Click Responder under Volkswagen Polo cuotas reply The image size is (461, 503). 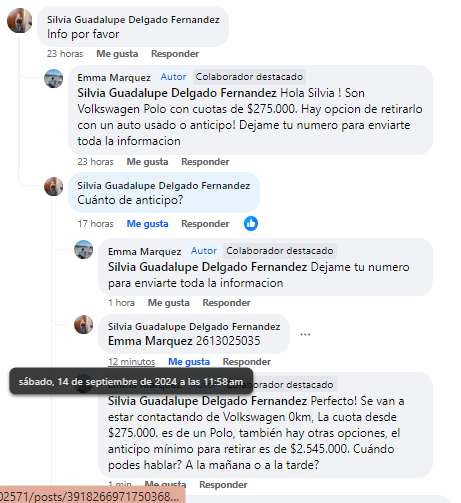click(205, 162)
